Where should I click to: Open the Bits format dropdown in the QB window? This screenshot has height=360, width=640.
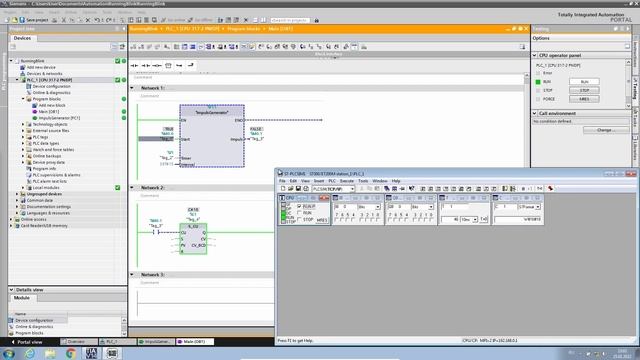coord(431,207)
